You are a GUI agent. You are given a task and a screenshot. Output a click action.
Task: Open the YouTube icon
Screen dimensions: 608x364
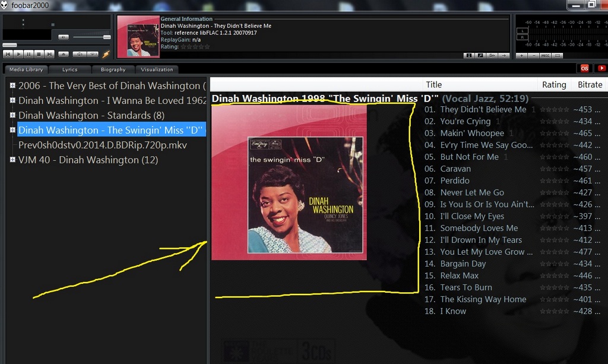(601, 68)
